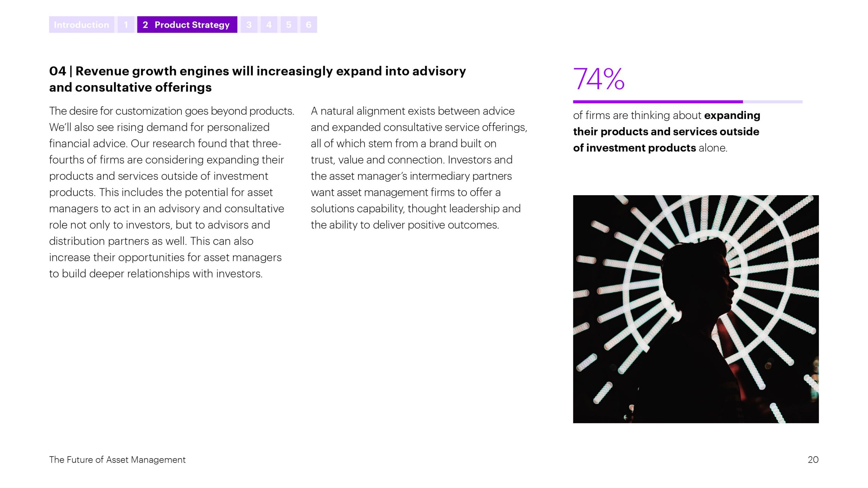Click the line "The desire for customization"
868x488 pixels.
tap(172, 111)
